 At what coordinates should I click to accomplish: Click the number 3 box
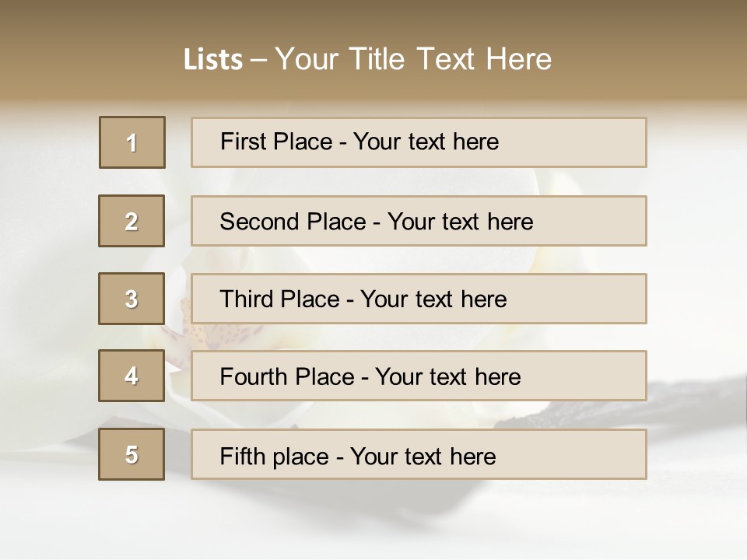tap(132, 299)
